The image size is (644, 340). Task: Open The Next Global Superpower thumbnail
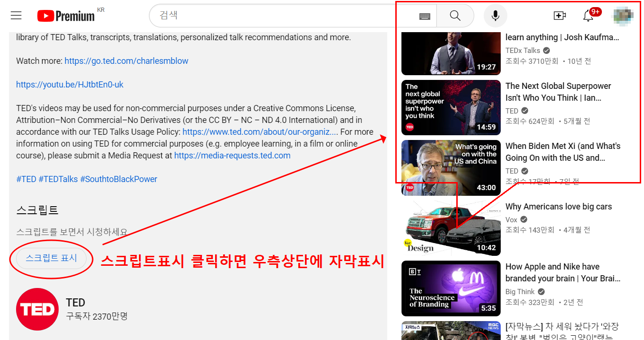(x=451, y=107)
